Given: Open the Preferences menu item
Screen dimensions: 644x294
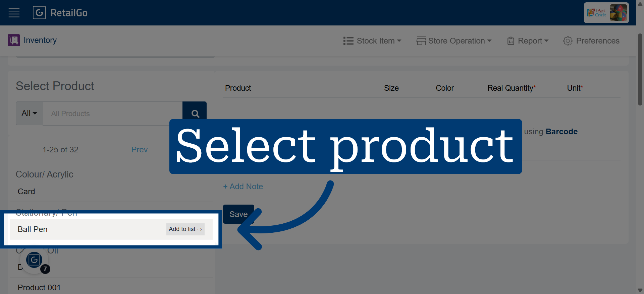Looking at the screenshot, I should [x=591, y=41].
